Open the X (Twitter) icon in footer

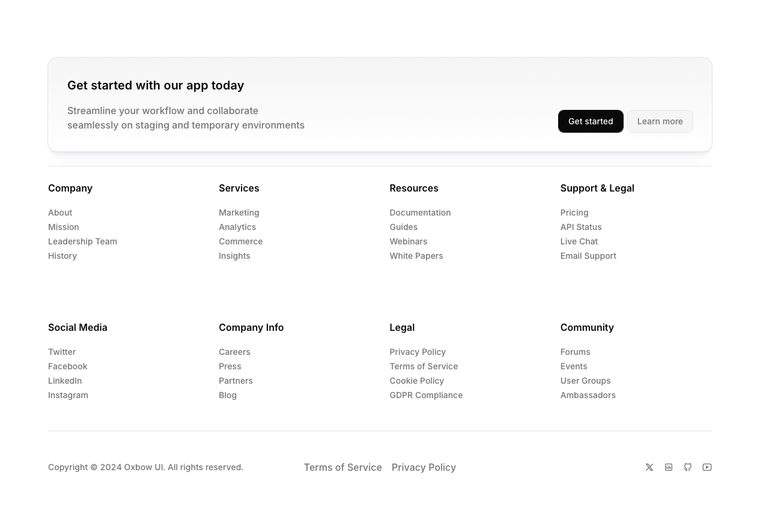coord(649,467)
